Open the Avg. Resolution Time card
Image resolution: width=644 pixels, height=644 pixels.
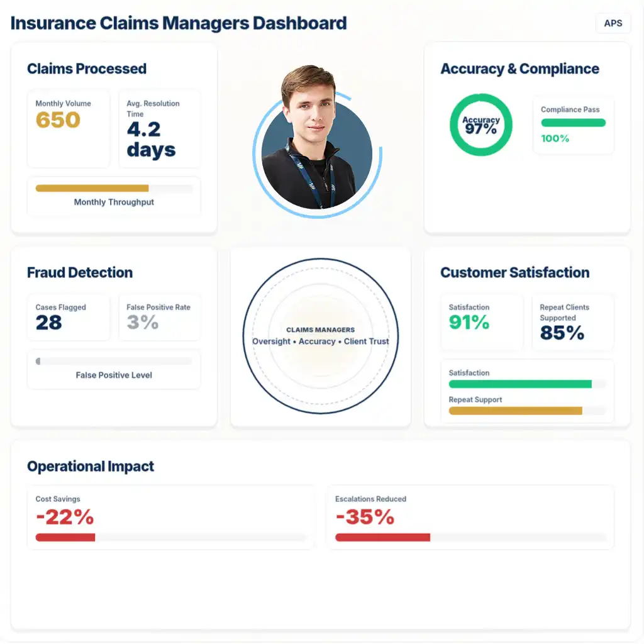(160, 128)
